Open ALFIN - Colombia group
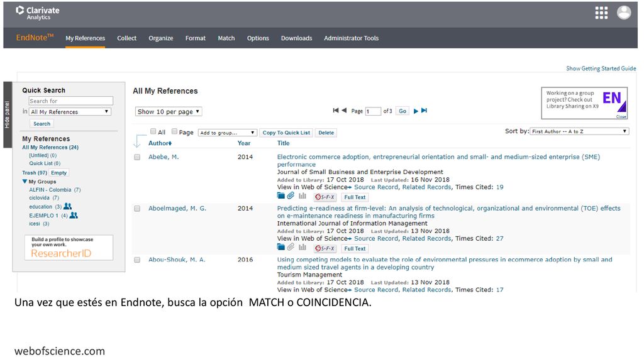 55,190
